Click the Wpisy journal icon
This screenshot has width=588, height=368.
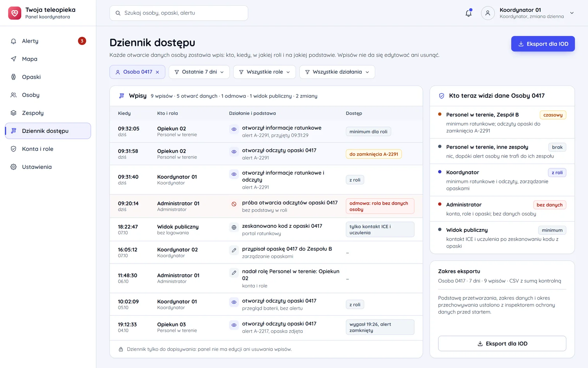click(122, 96)
